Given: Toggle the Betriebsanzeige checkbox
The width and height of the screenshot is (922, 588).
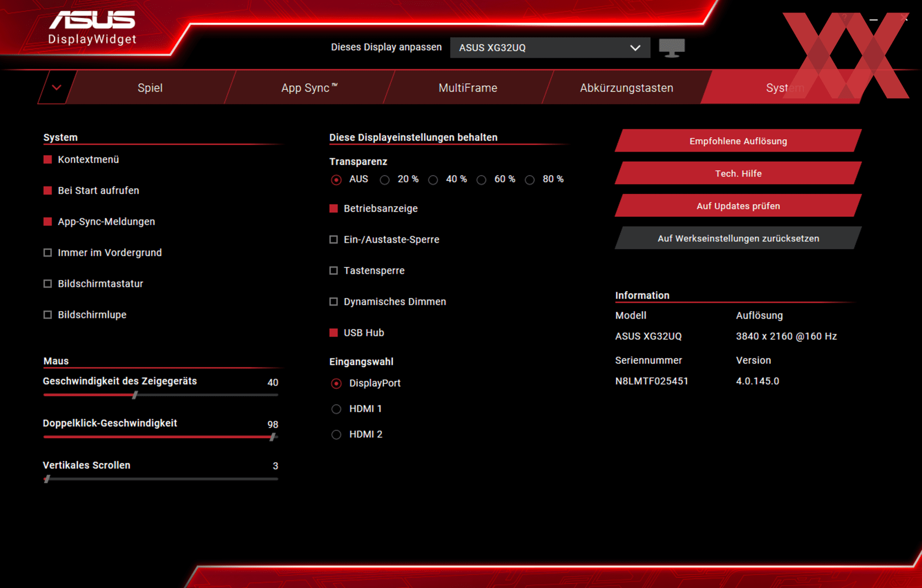Looking at the screenshot, I should tap(333, 208).
